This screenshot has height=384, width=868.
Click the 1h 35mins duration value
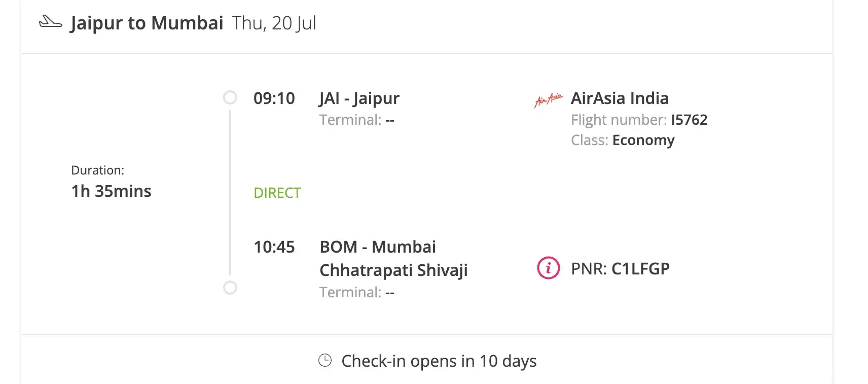[111, 191]
